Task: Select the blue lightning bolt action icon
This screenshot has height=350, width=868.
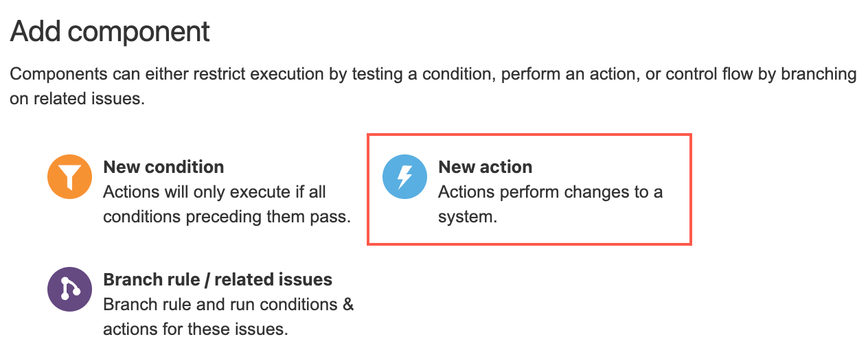Action: 404,176
